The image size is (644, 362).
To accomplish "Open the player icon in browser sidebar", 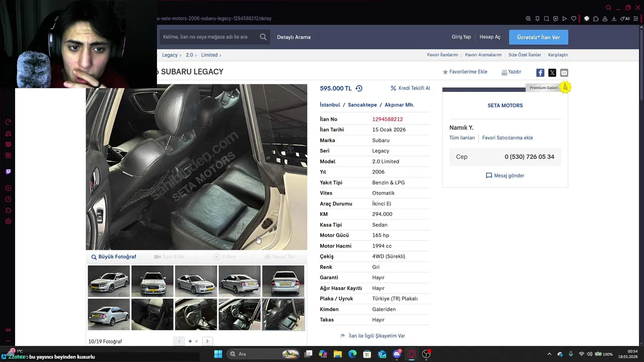I will (x=8, y=188).
